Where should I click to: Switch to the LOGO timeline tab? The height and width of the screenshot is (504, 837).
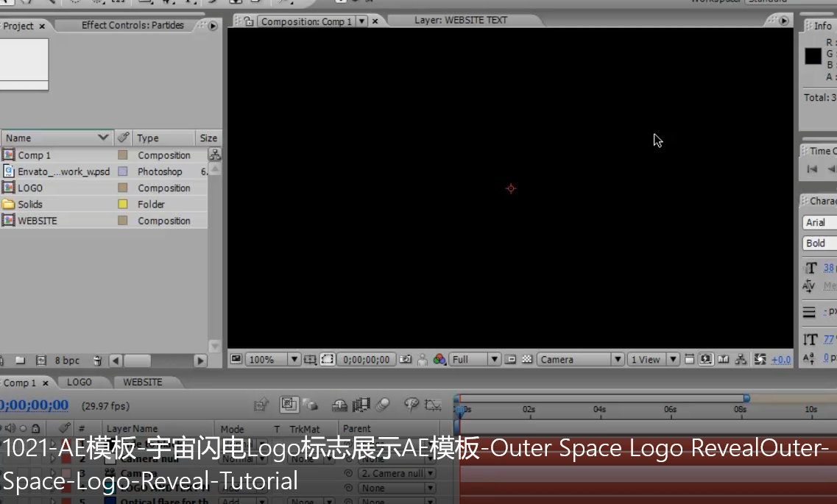[80, 383]
